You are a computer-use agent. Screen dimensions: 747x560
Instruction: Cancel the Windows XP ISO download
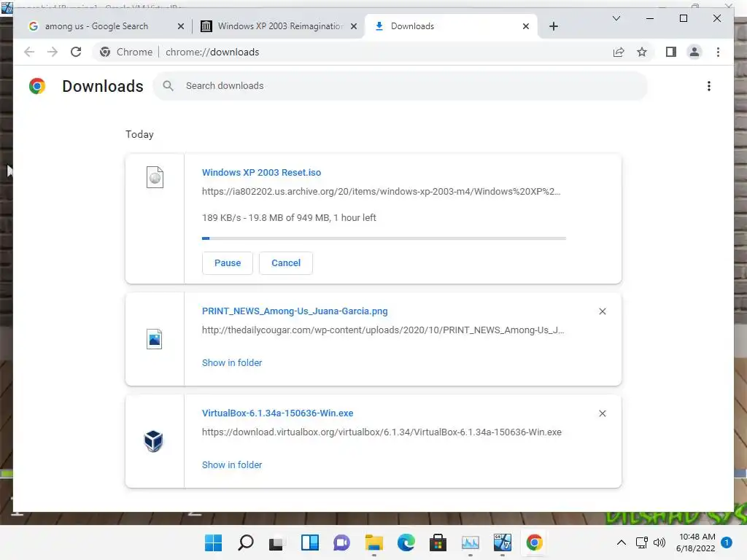[x=286, y=262]
